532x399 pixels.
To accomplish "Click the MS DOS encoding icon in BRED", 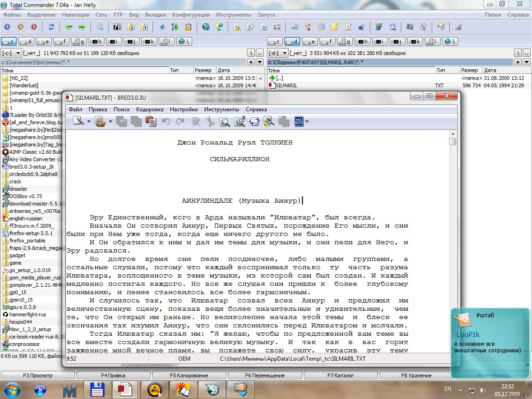I will click(x=299, y=121).
